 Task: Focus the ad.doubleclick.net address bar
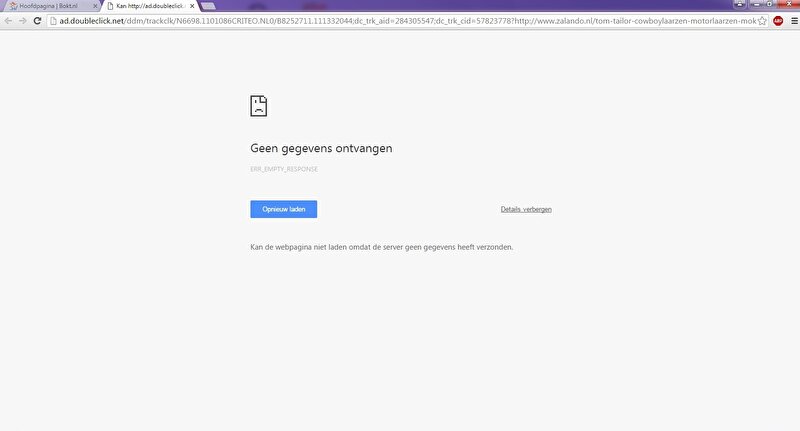click(407, 21)
